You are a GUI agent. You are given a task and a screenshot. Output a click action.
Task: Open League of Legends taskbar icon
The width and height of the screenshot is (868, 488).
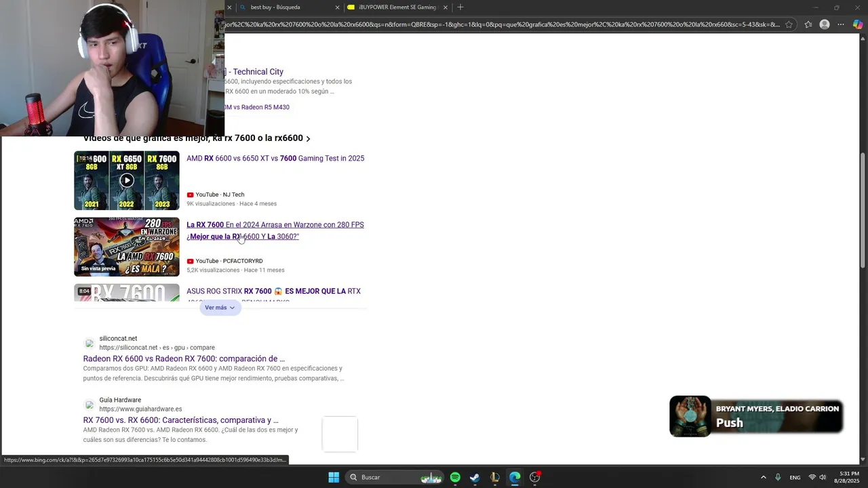tap(495, 477)
